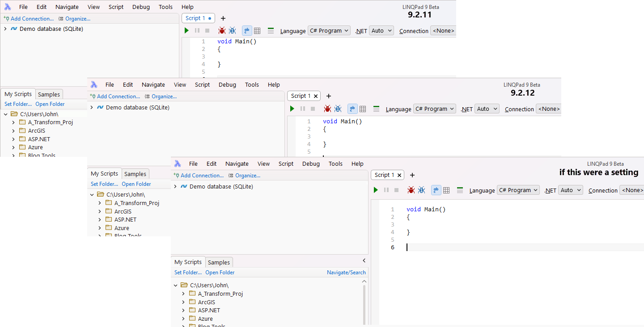Click Add Connection... in the 9.2.11 window
Image resolution: width=644 pixels, height=327 pixels.
(x=29, y=19)
